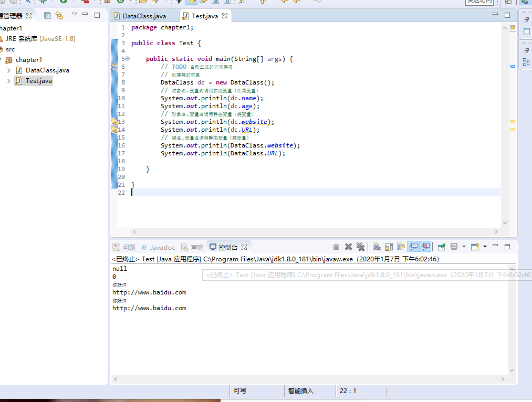Click blue task marker in overview ruler
The width and height of the screenshot is (532, 402).
coord(513,67)
